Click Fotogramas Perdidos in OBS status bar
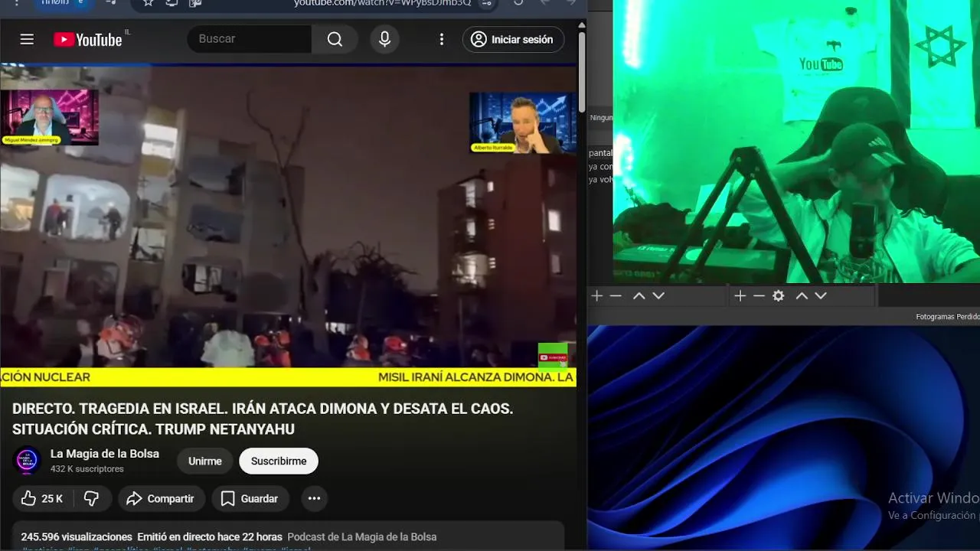The height and width of the screenshot is (551, 980). point(948,317)
